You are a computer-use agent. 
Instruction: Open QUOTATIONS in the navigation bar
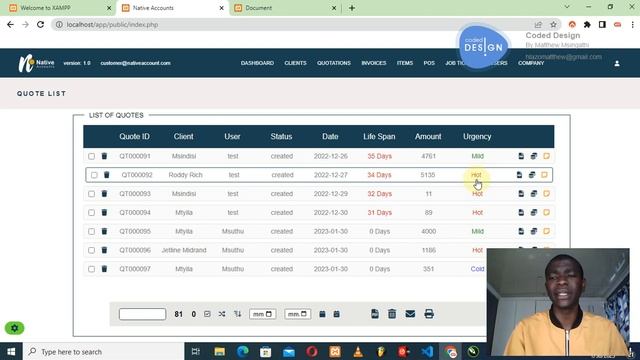[x=334, y=63]
